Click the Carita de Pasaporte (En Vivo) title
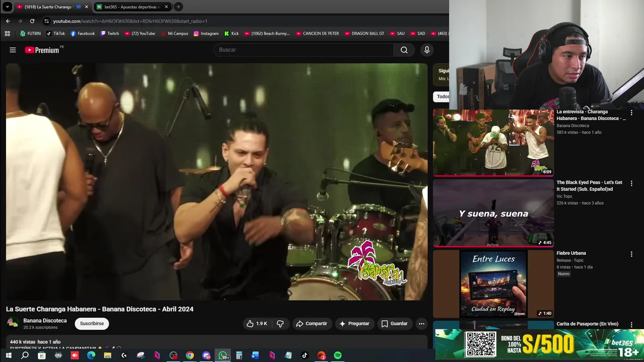This screenshot has height=362, width=644. pyautogui.click(x=587, y=324)
